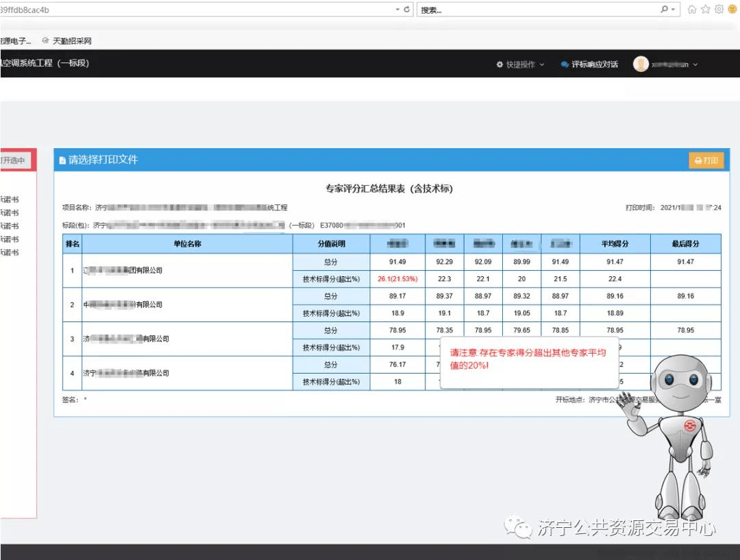This screenshot has height=560, width=740.
Task: Click the final score 78.95 cell
Action: point(686,330)
